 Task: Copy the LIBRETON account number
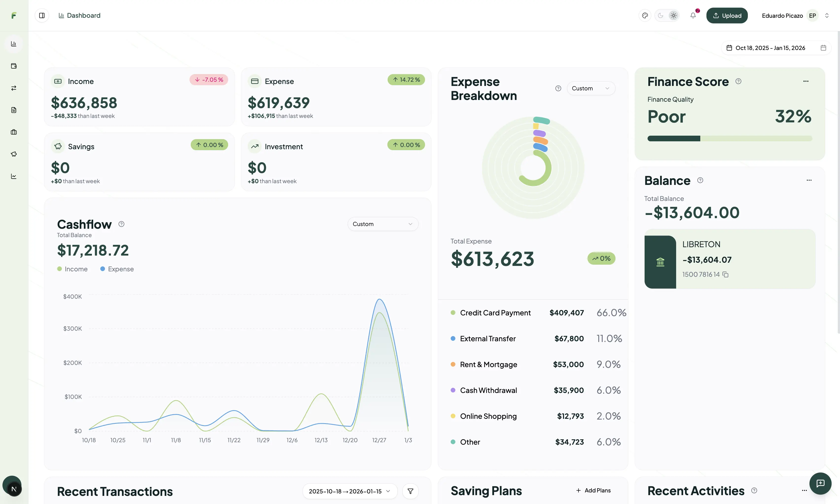(726, 275)
